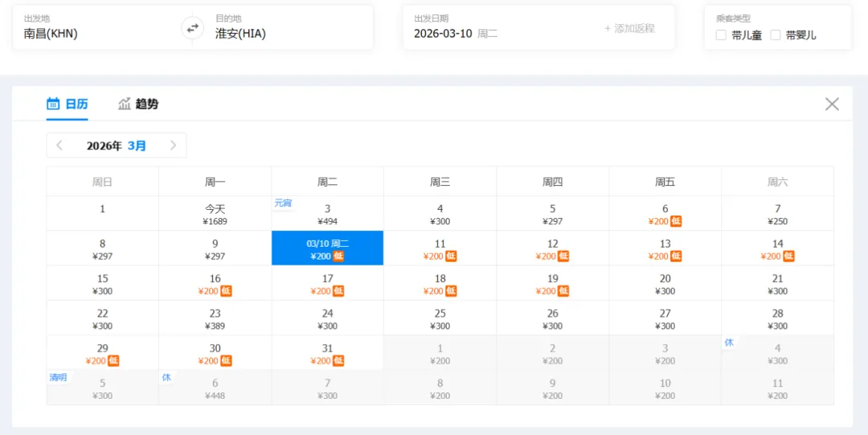
Task: Swap departure and destination cities
Action: click(x=192, y=28)
